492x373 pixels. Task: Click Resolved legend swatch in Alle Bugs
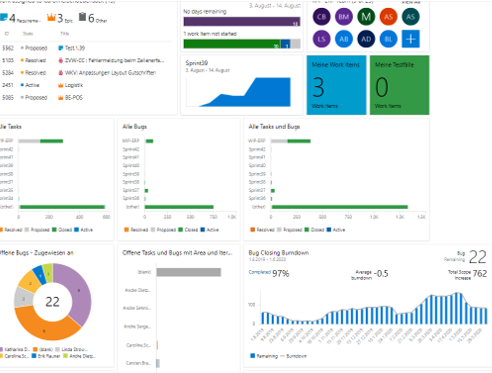tap(126, 230)
